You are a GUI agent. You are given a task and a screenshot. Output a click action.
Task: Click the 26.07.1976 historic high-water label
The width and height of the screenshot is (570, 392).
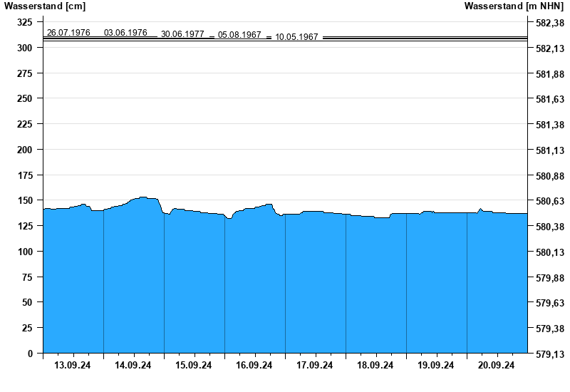tap(68, 33)
